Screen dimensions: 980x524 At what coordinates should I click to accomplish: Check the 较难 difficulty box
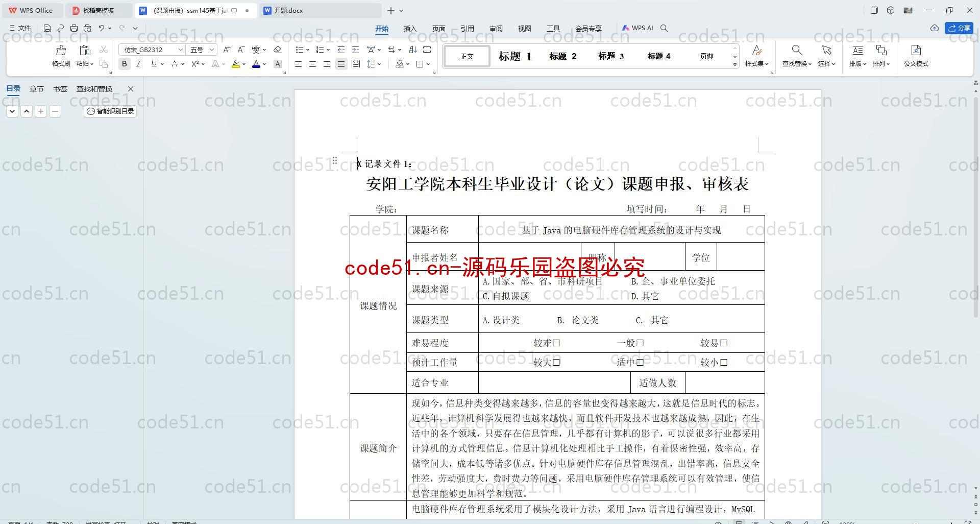(x=556, y=343)
